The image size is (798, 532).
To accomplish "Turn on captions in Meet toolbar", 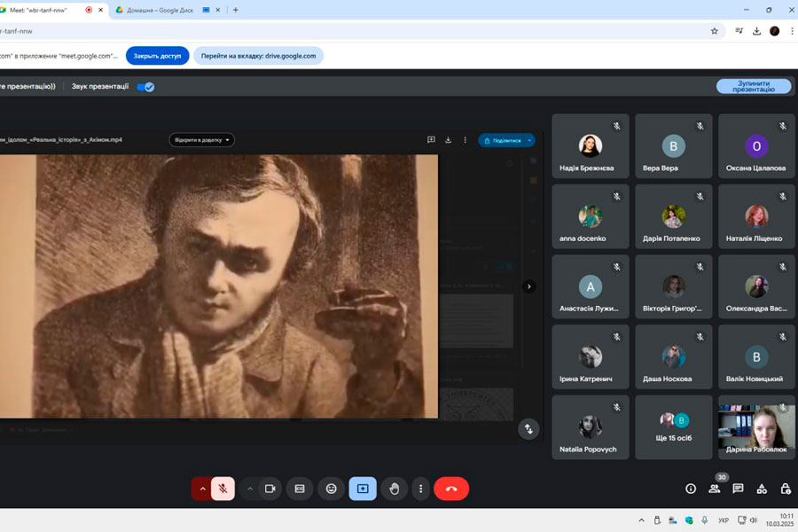I will point(300,489).
